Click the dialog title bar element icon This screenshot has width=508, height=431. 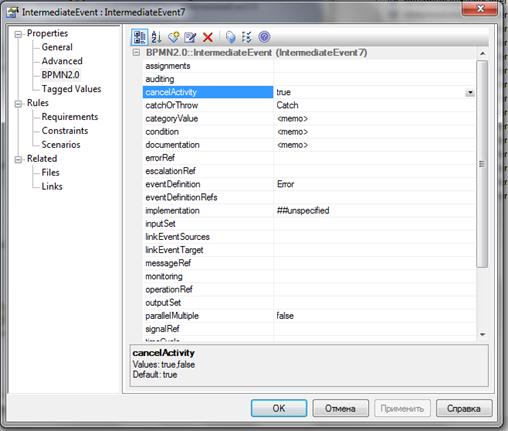coord(13,12)
